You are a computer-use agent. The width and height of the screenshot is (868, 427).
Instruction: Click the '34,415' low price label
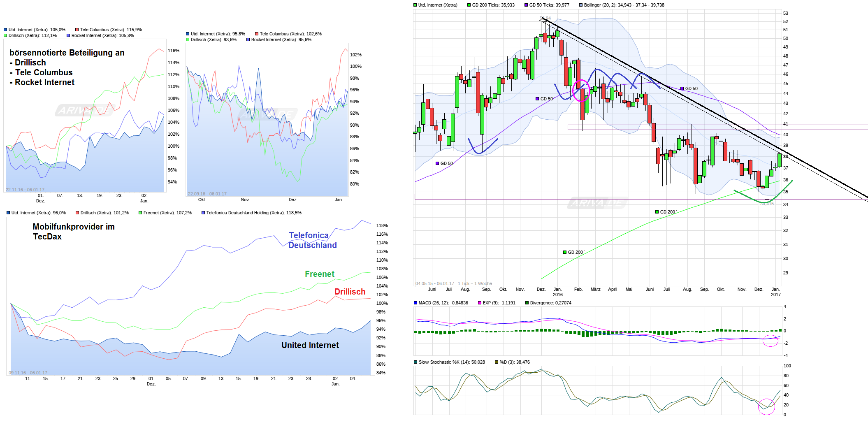tap(767, 204)
